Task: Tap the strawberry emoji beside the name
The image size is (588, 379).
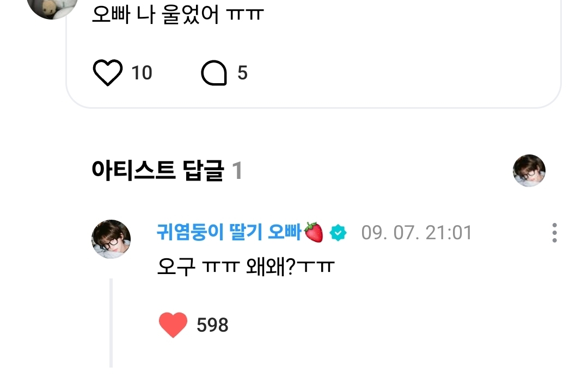Action: point(314,232)
